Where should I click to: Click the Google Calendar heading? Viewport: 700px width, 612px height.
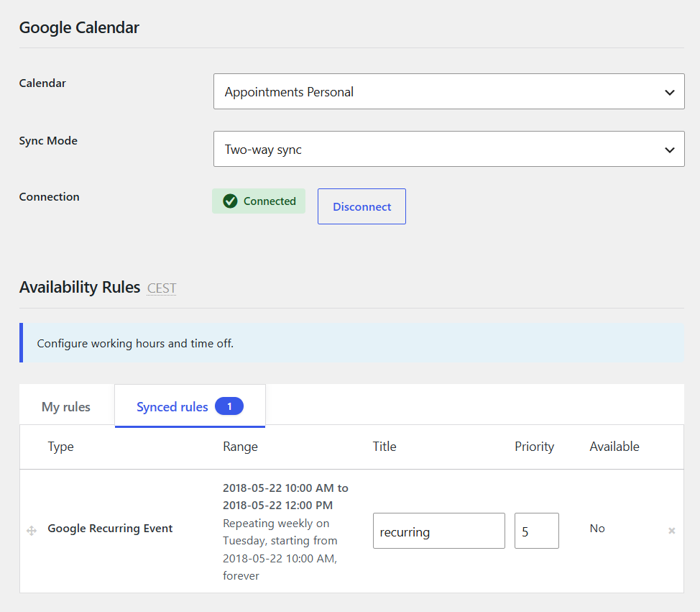point(80,27)
